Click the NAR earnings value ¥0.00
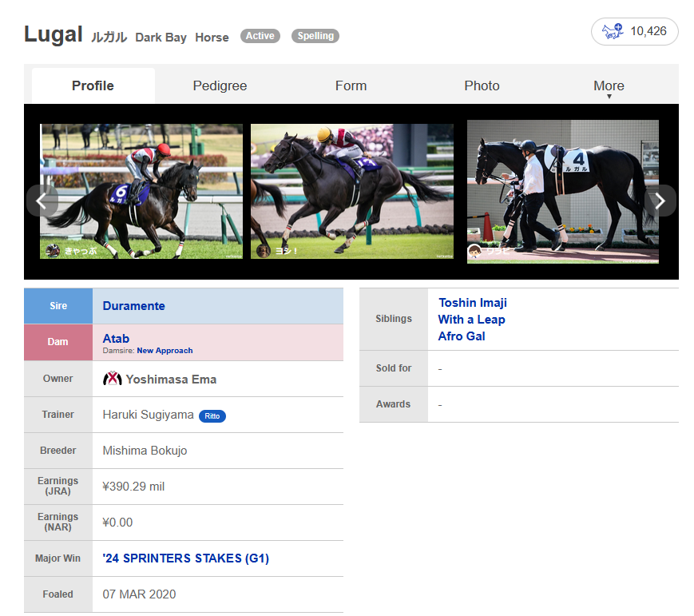This screenshot has height=616, width=694. click(117, 523)
